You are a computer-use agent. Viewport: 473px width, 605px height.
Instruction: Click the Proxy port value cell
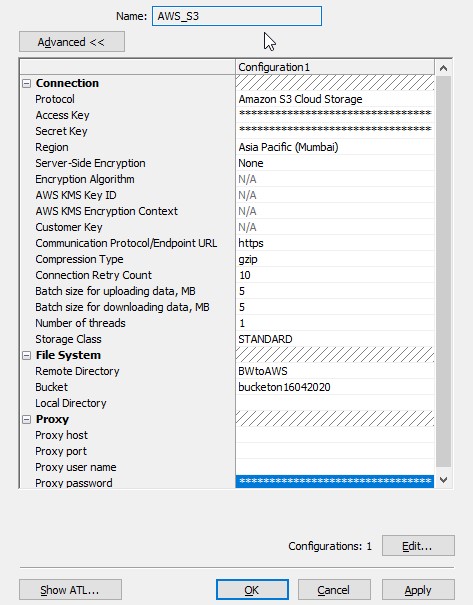pyautogui.click(x=335, y=451)
